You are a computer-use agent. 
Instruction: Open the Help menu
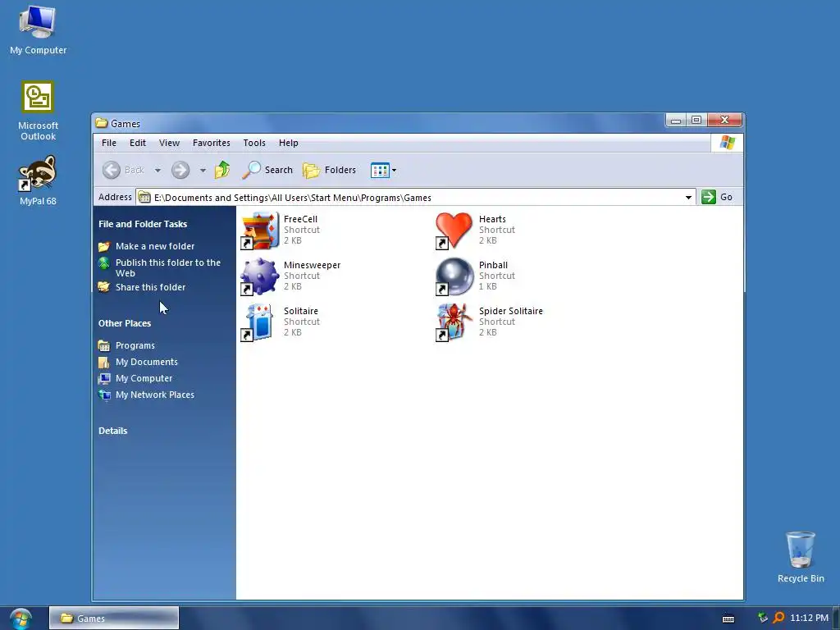[x=289, y=143]
